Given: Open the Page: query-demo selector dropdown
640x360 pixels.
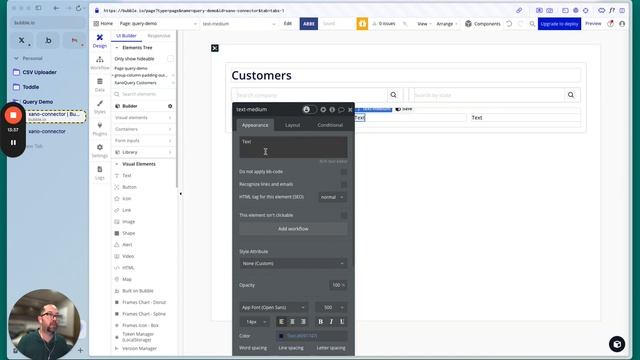Looking at the screenshot, I should pyautogui.click(x=158, y=24).
